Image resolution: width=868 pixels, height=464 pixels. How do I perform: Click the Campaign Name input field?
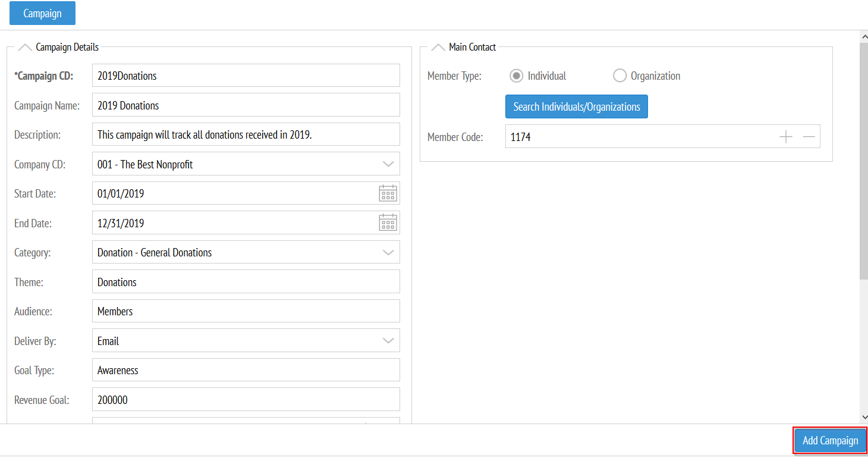point(246,105)
